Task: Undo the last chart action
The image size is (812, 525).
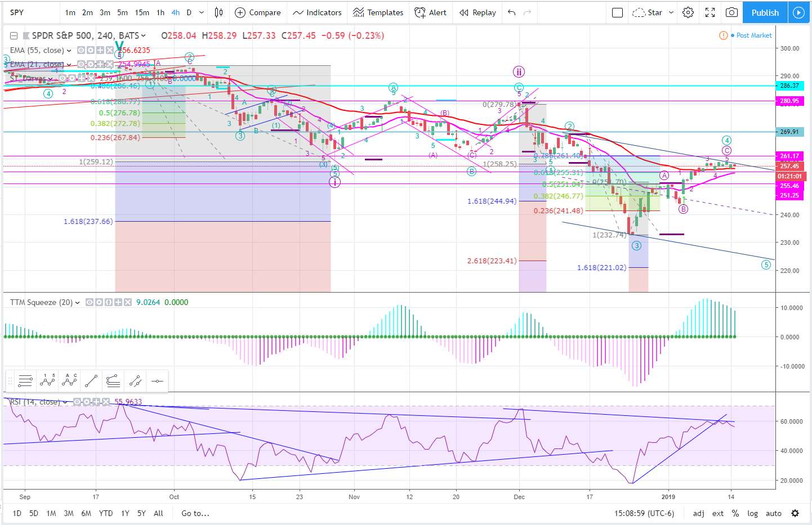Action: [x=511, y=12]
